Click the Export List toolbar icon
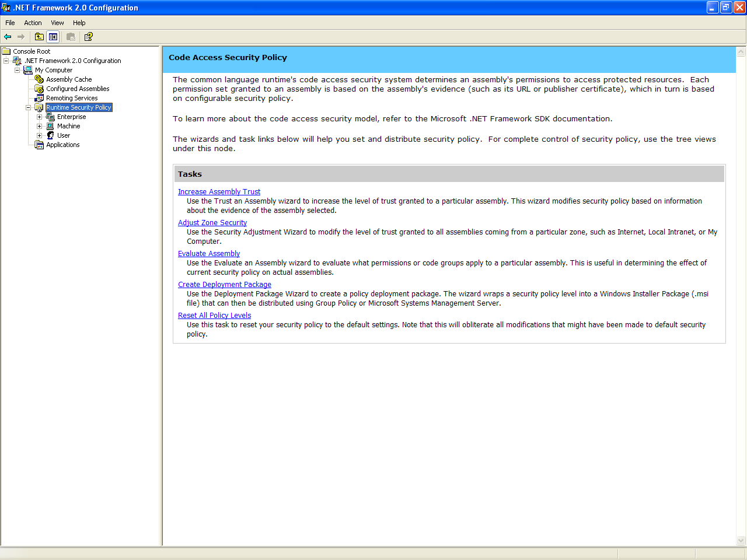The height and width of the screenshot is (560, 747). 71,37
